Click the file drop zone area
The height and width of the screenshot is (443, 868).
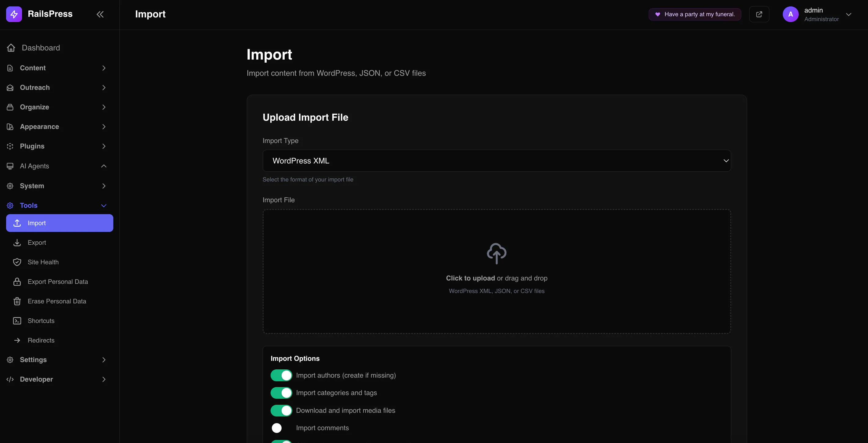click(x=497, y=272)
